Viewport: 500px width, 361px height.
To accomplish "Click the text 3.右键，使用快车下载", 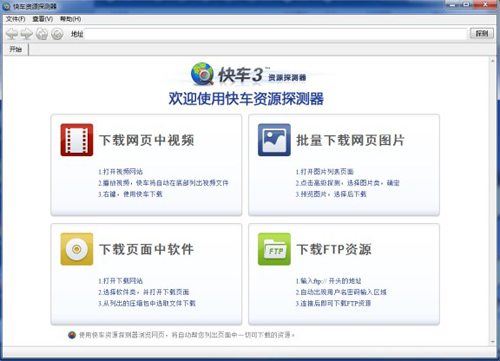I will pos(130,194).
